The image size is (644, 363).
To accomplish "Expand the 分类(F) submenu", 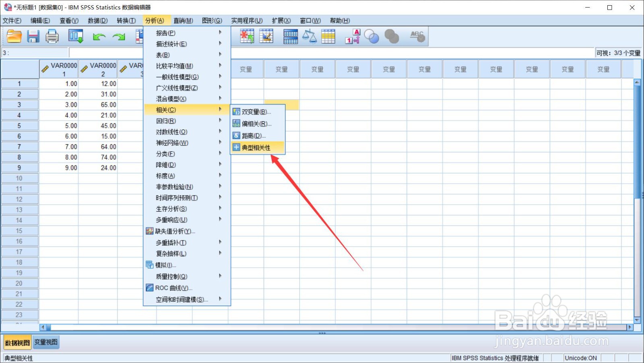I will [x=187, y=154].
